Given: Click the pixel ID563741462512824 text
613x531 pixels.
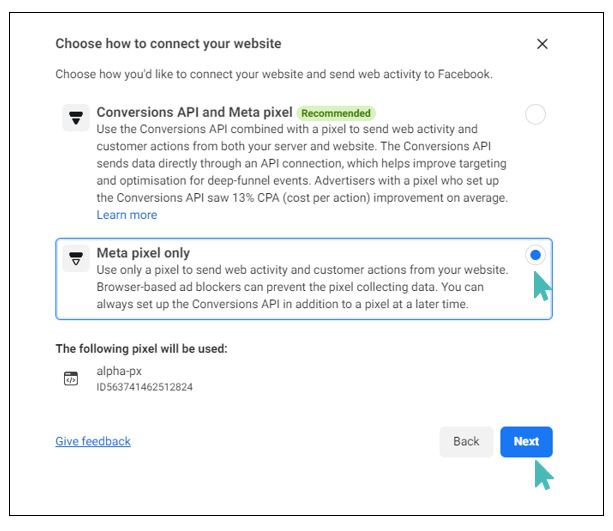Looking at the screenshot, I should pos(145,387).
